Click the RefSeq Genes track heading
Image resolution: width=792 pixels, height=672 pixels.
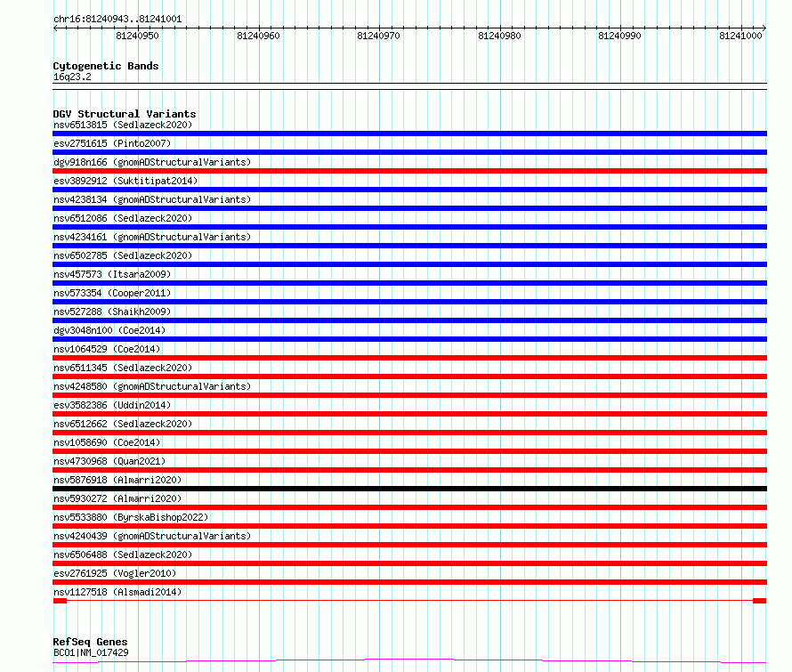coord(91,642)
